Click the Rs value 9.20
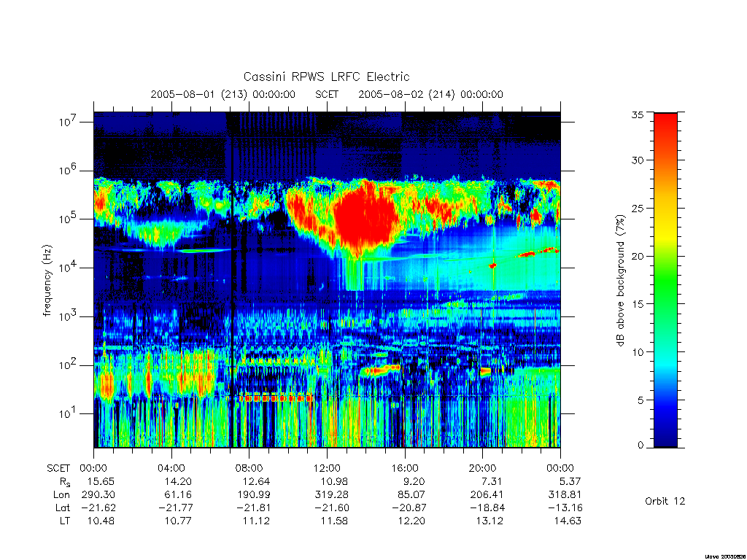 pyautogui.click(x=414, y=481)
